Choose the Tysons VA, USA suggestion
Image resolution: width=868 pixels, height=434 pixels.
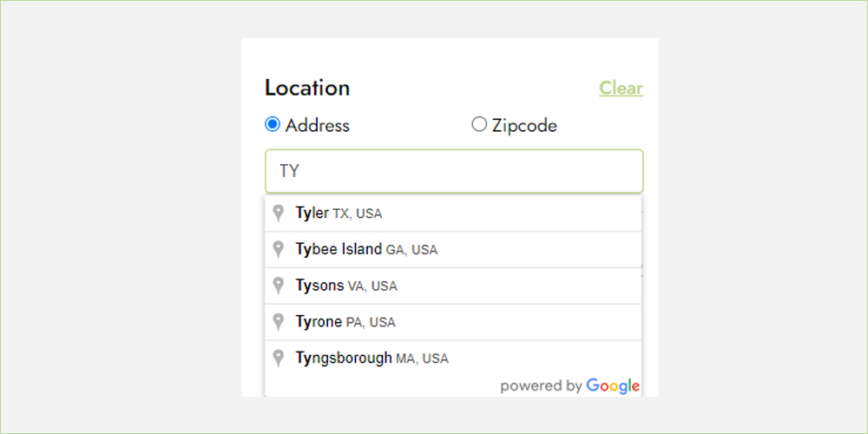453,286
